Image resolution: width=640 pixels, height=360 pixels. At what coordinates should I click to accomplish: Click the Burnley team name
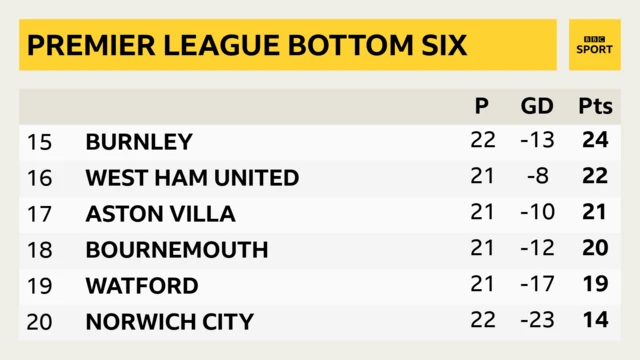(139, 142)
